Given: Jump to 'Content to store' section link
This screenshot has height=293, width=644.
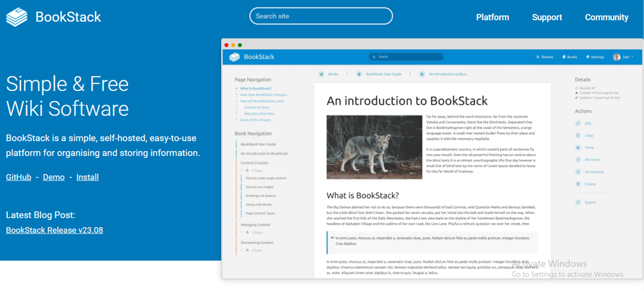Looking at the screenshot, I should pyautogui.click(x=256, y=107).
